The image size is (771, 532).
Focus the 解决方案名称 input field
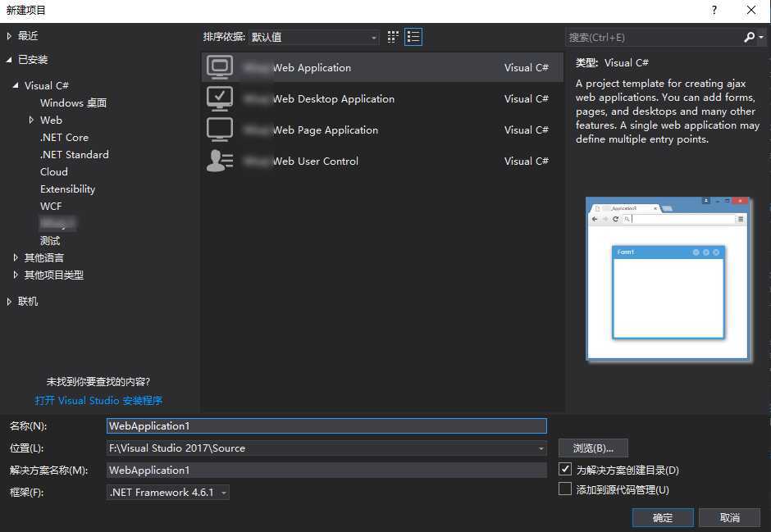(x=326, y=470)
